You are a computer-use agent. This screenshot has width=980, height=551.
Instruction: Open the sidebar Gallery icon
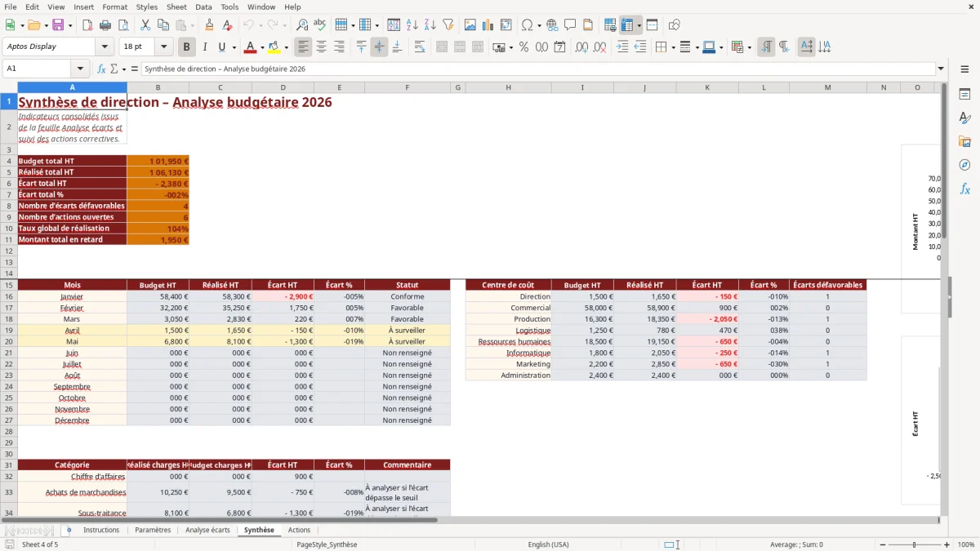964,141
